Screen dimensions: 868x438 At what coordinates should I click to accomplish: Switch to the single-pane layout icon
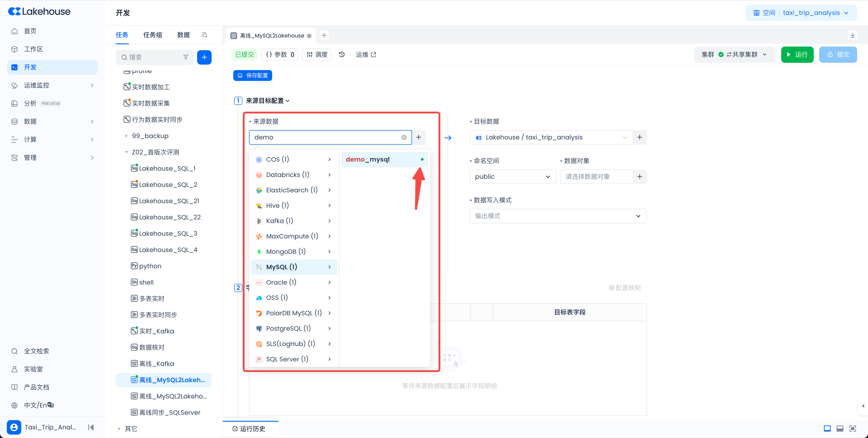coord(827,429)
